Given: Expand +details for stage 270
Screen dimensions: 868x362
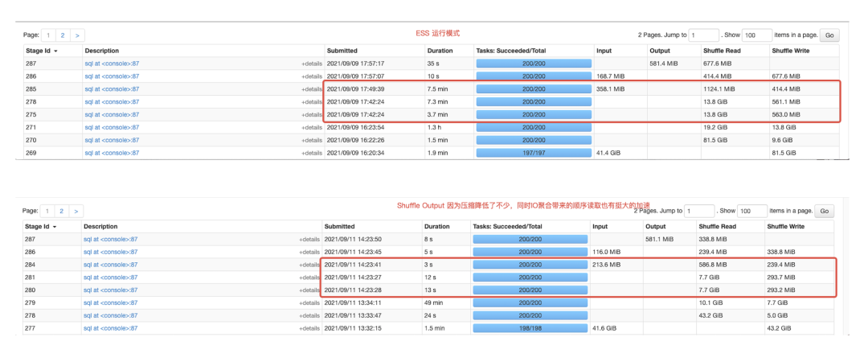Looking at the screenshot, I should click(312, 140).
